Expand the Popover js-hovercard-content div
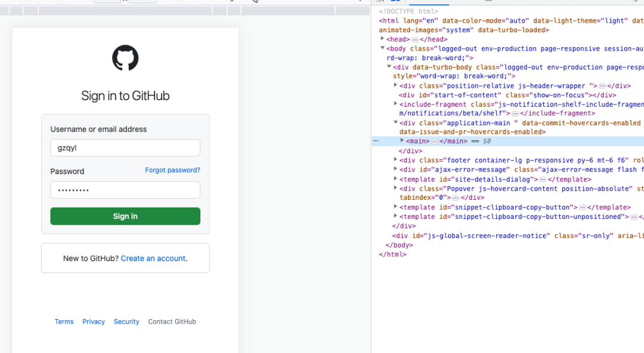 (395, 188)
